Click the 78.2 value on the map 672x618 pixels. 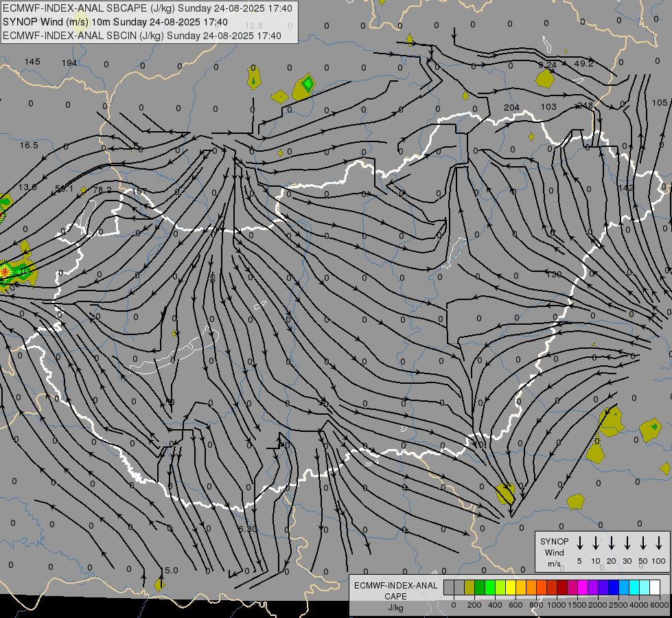[102, 190]
